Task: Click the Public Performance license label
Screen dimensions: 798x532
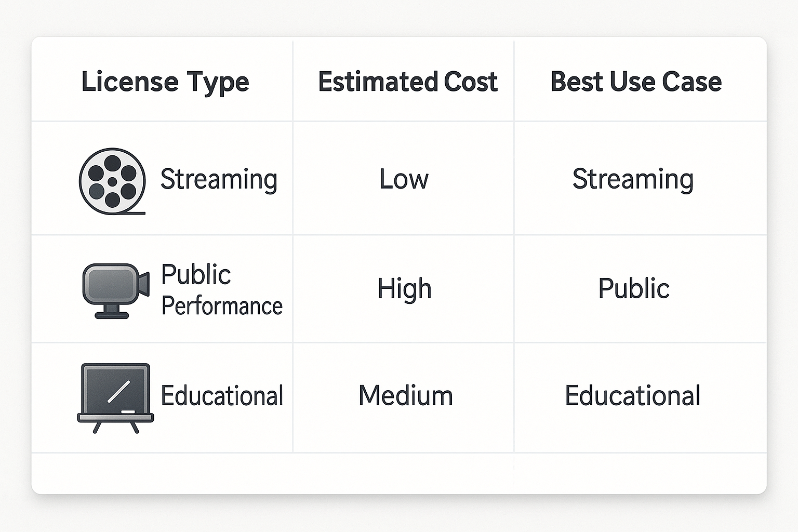Action: (x=222, y=289)
